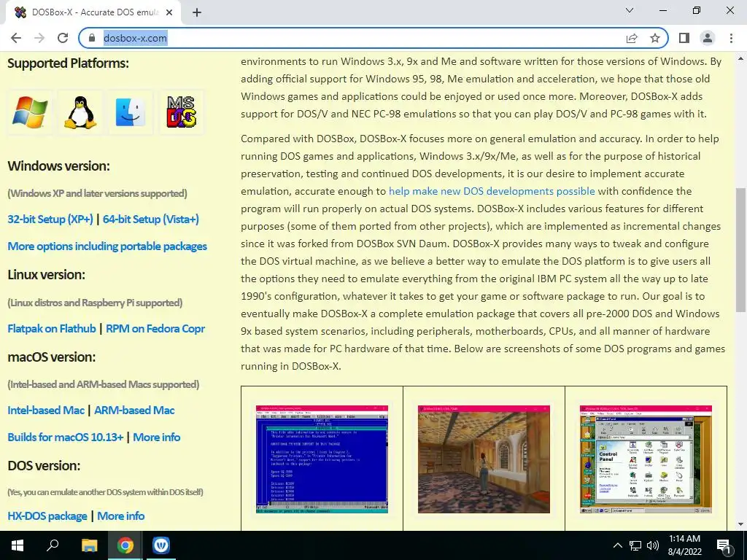Open More info link beside HX-DOS package
The image size is (747, 560).
[121, 516]
